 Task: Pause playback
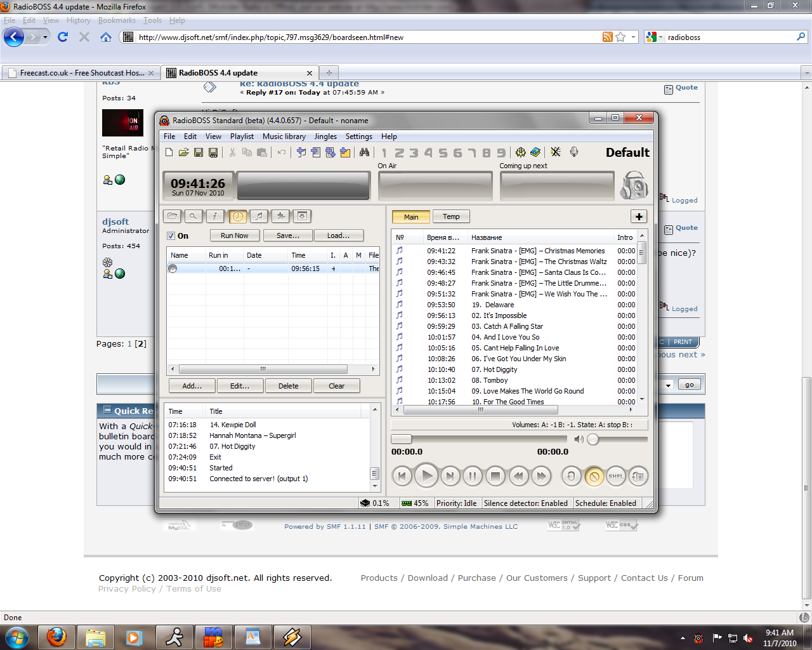[x=473, y=475]
